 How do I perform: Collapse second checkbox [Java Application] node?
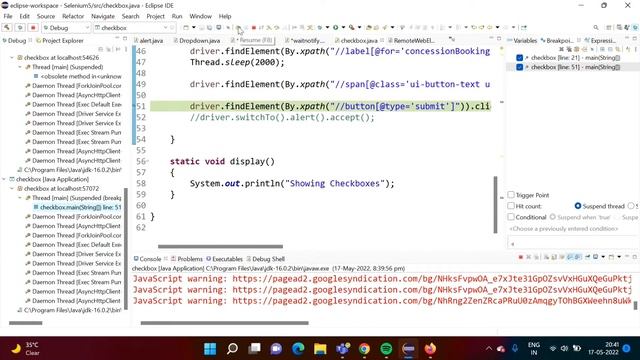pos(4,179)
